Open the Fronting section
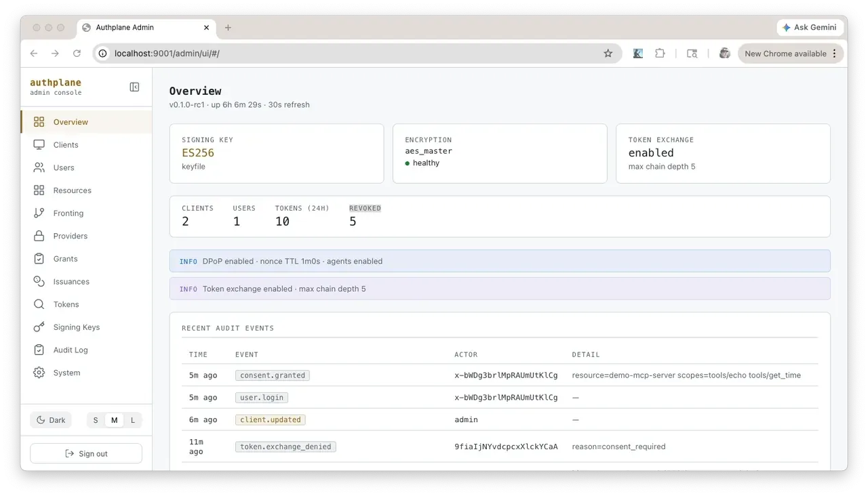 87,213
